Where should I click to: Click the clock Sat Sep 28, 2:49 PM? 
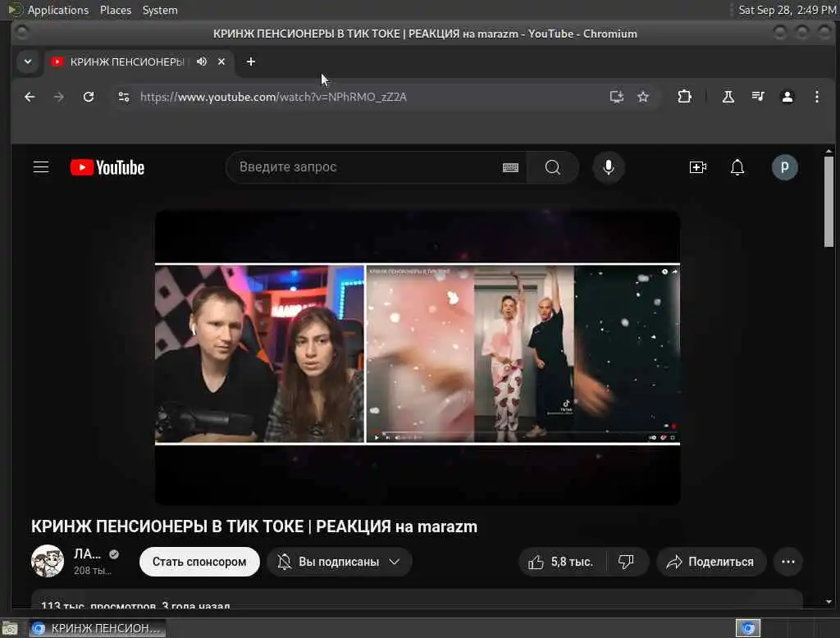click(787, 10)
